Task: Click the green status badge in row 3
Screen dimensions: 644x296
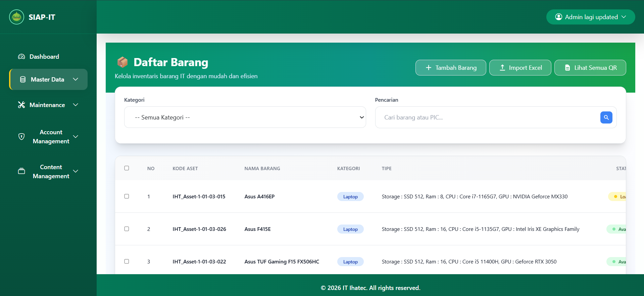Action: point(616,262)
